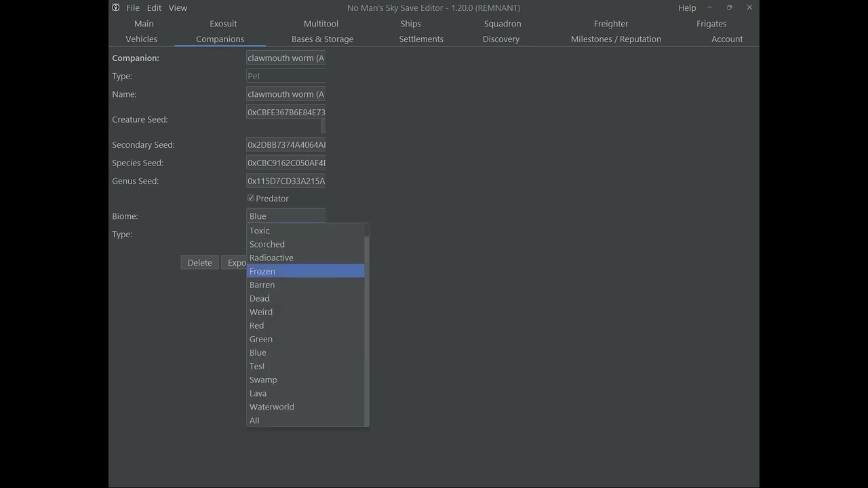Close the Save Editor window
The image size is (868, 488).
click(x=749, y=7)
